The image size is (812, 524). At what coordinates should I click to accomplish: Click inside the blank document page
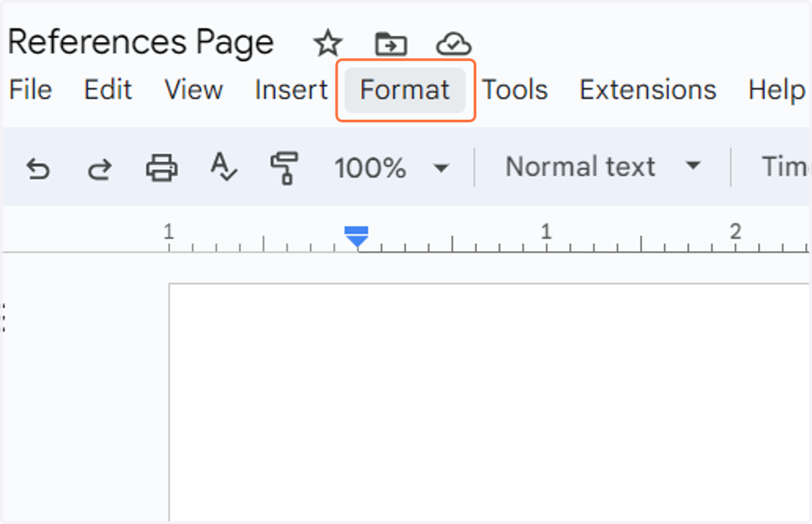coord(489,402)
